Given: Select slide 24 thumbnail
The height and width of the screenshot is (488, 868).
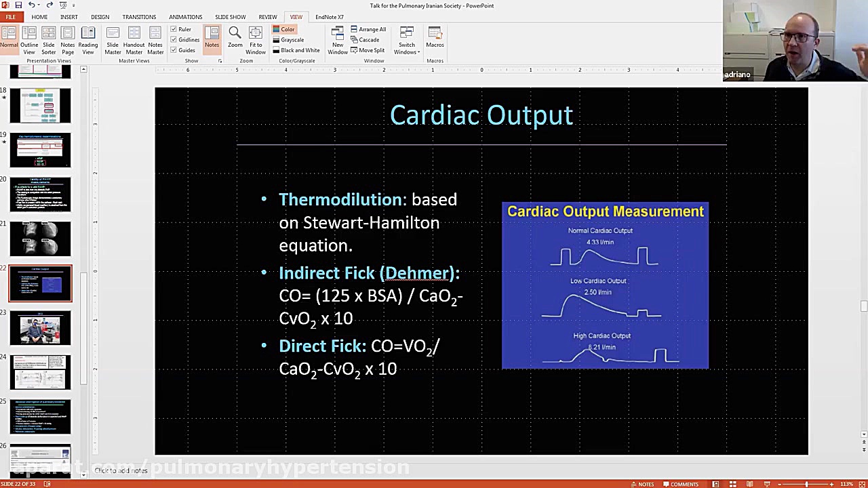Looking at the screenshot, I should point(40,372).
